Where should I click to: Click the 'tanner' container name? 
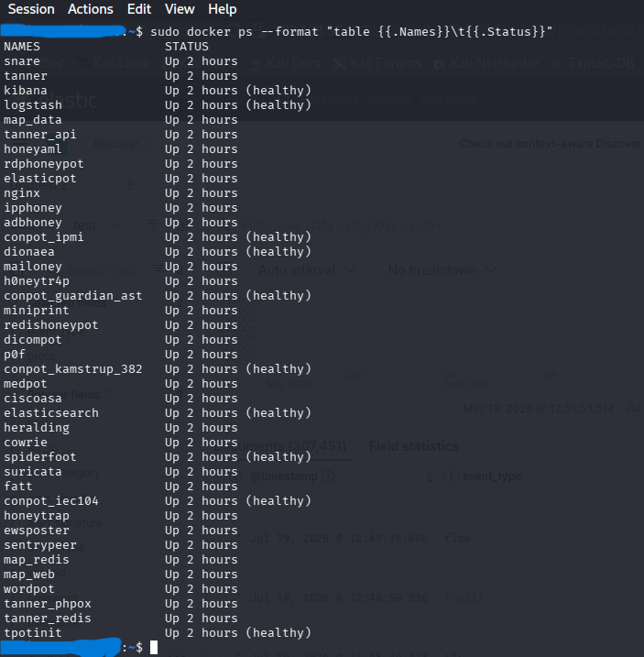click(26, 76)
